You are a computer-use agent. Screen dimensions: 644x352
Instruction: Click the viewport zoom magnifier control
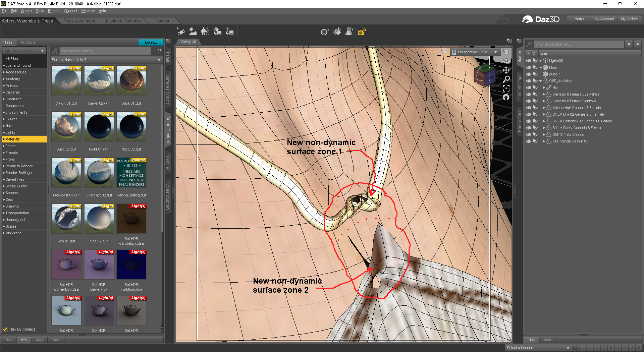pyautogui.click(x=506, y=79)
